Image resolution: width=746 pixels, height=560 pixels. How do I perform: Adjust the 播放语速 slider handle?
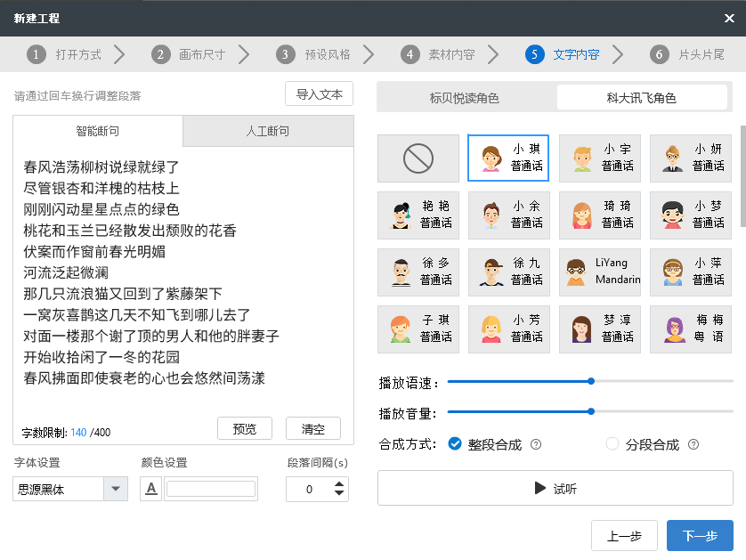(x=591, y=381)
